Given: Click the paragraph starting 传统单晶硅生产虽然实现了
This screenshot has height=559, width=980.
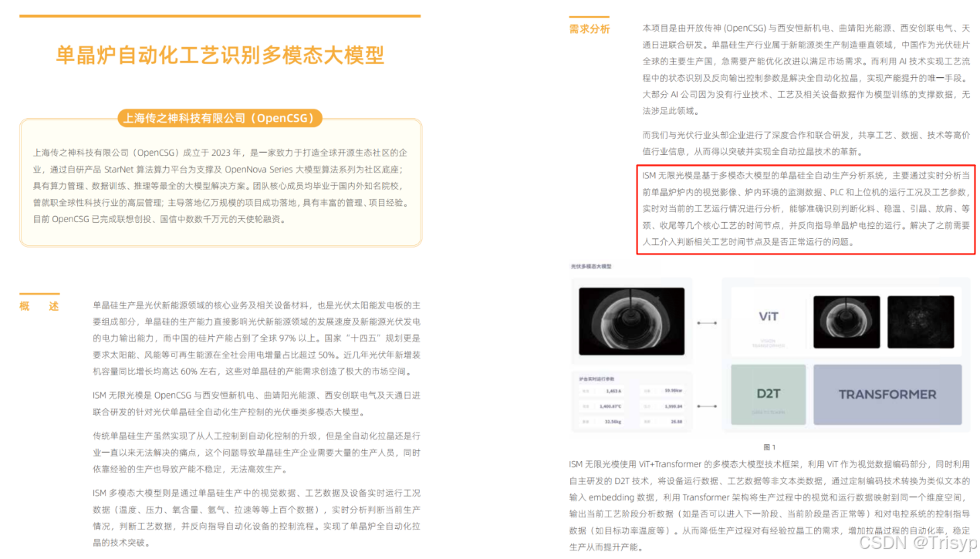Looking at the screenshot, I should pos(256,453).
